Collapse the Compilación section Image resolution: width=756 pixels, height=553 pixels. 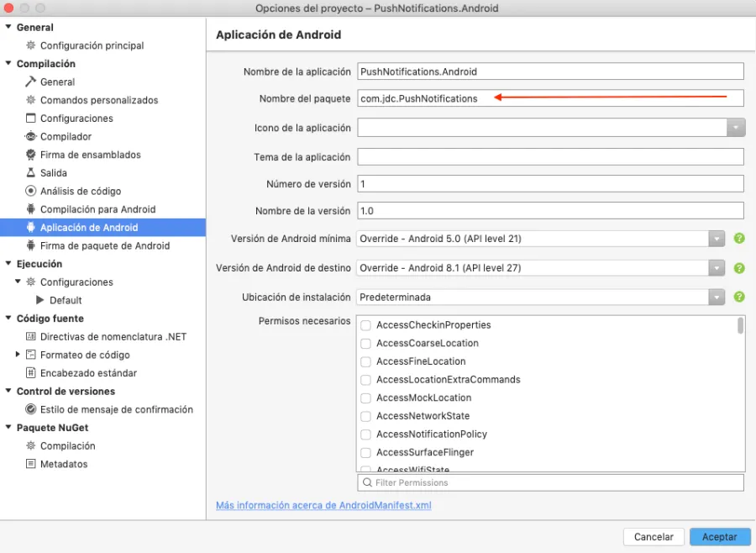tap(8, 63)
